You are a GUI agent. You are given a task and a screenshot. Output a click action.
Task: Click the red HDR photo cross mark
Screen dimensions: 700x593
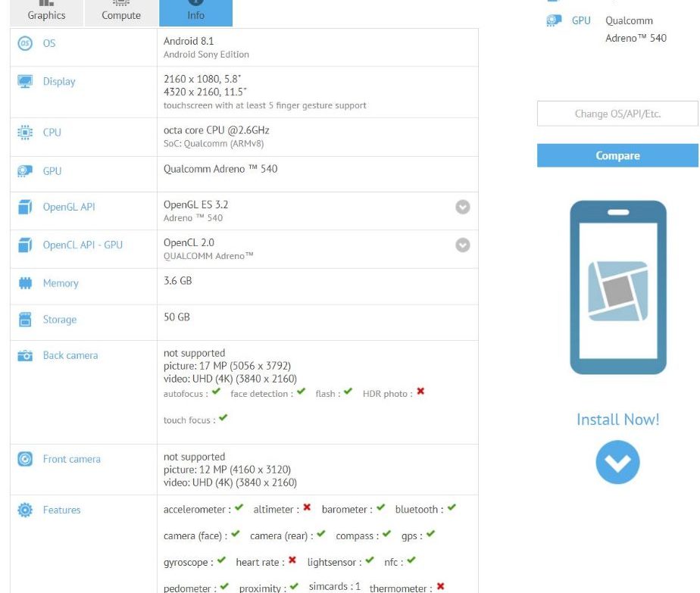click(x=420, y=392)
